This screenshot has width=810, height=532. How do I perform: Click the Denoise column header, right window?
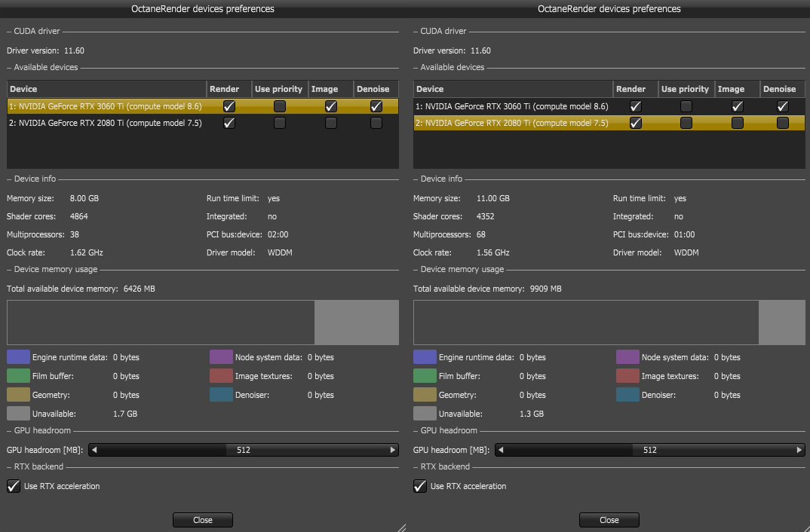click(x=783, y=89)
